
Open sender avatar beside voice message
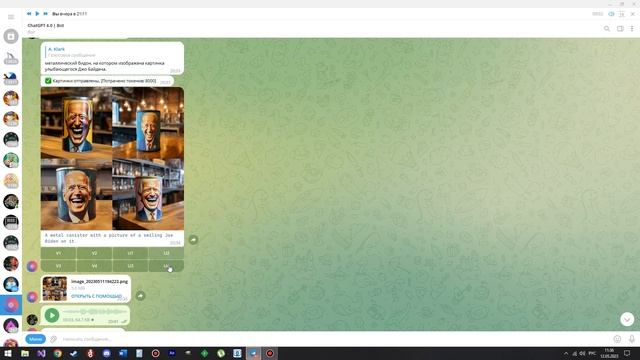(32, 320)
